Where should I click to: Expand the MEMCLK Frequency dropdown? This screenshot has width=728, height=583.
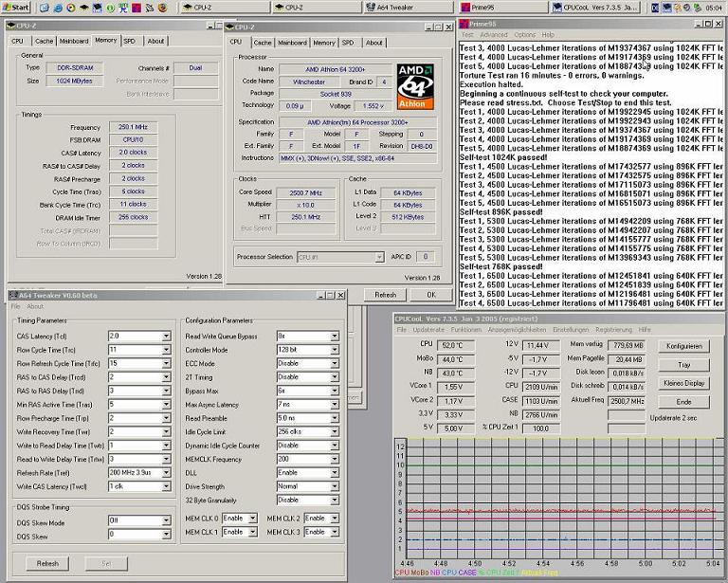[335, 459]
